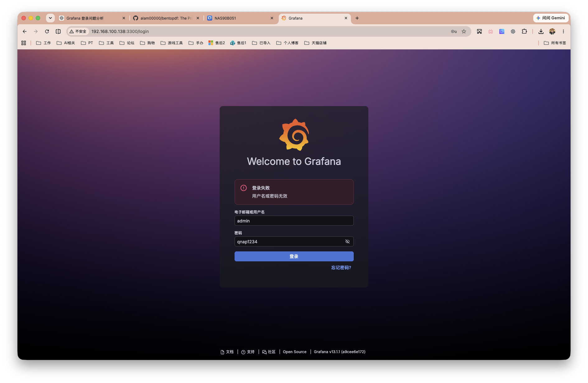Close the bentopdf GitHub tab
This screenshot has height=383, width=588.
[198, 18]
